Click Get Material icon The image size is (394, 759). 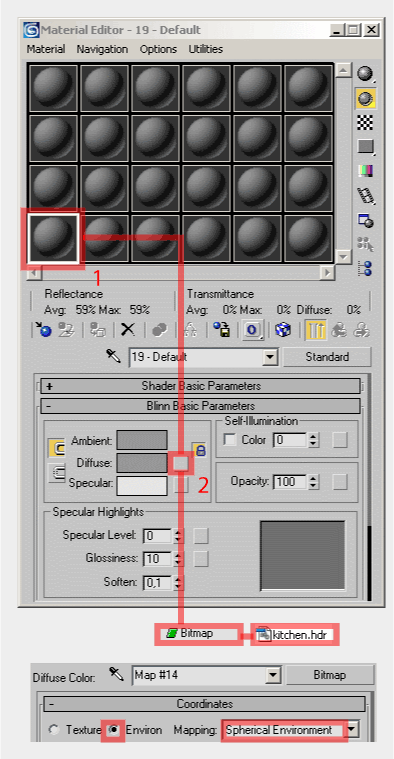pos(44,330)
